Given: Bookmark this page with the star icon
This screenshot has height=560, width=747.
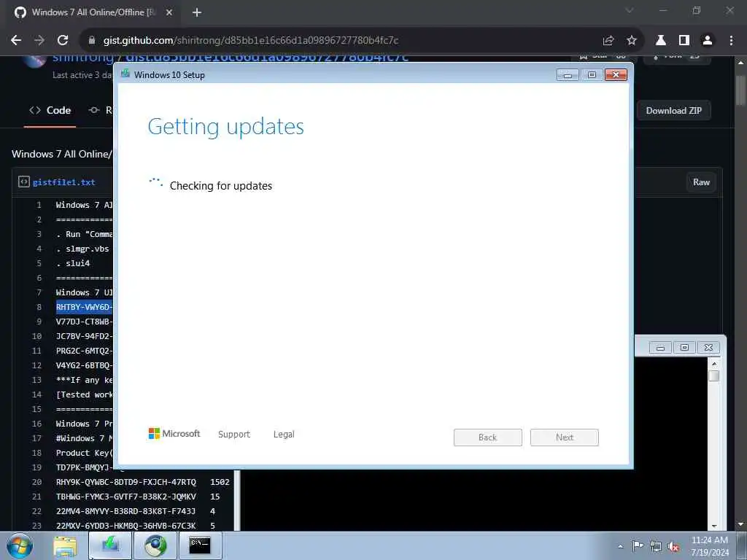Looking at the screenshot, I should [x=632, y=41].
